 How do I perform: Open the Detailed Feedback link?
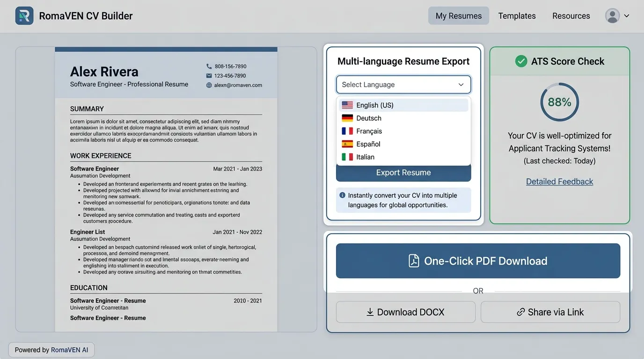point(560,181)
